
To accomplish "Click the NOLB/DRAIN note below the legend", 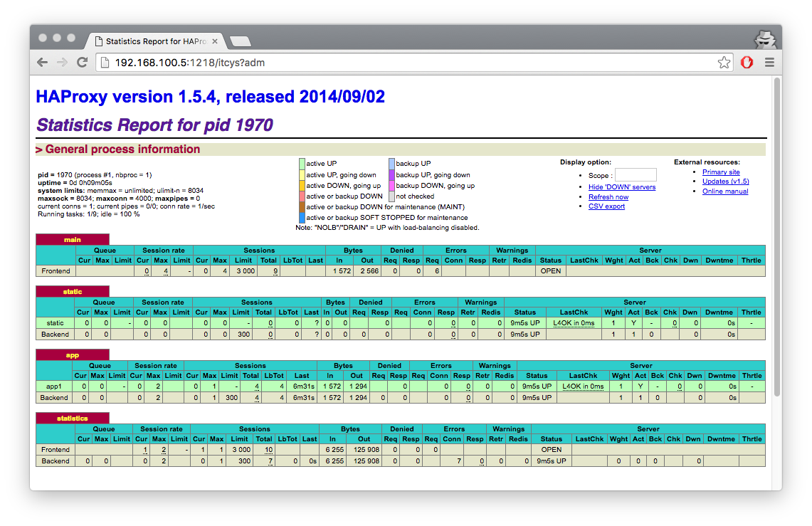I will [387, 227].
